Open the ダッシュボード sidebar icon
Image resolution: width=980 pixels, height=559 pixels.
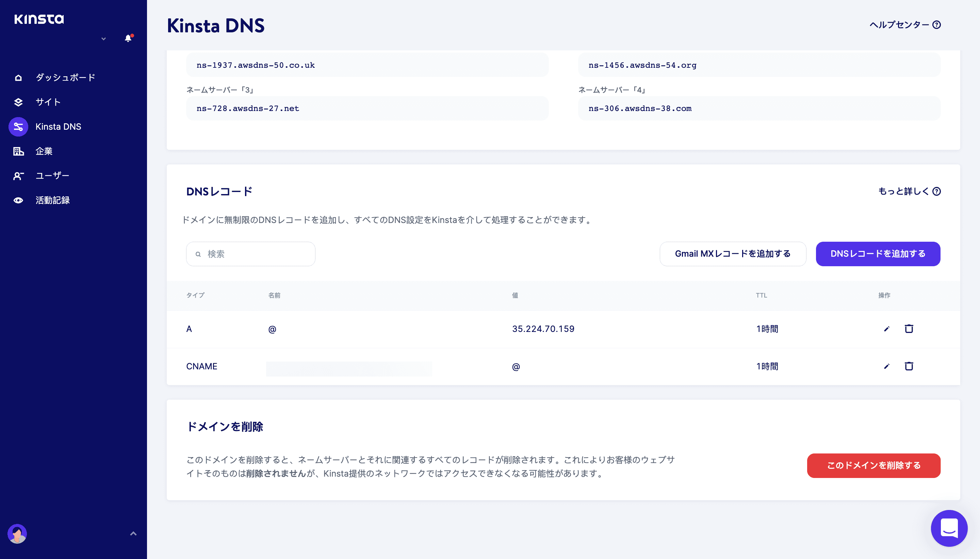coord(18,78)
